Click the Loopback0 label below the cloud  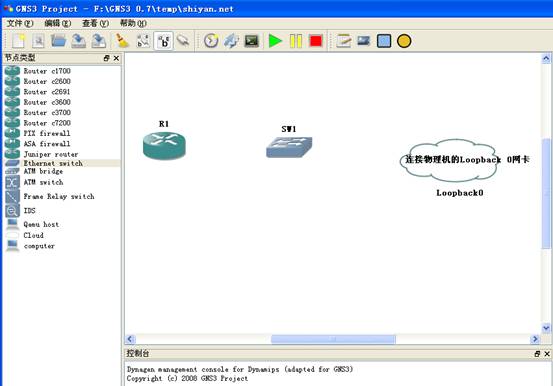[460, 193]
